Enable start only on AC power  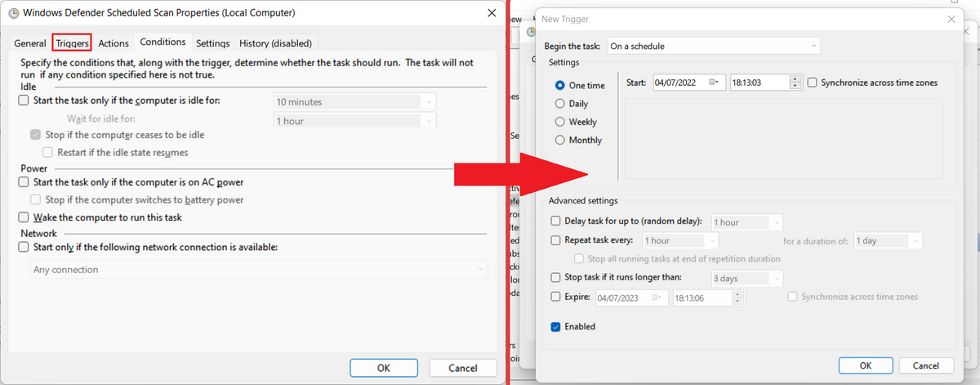tap(24, 182)
